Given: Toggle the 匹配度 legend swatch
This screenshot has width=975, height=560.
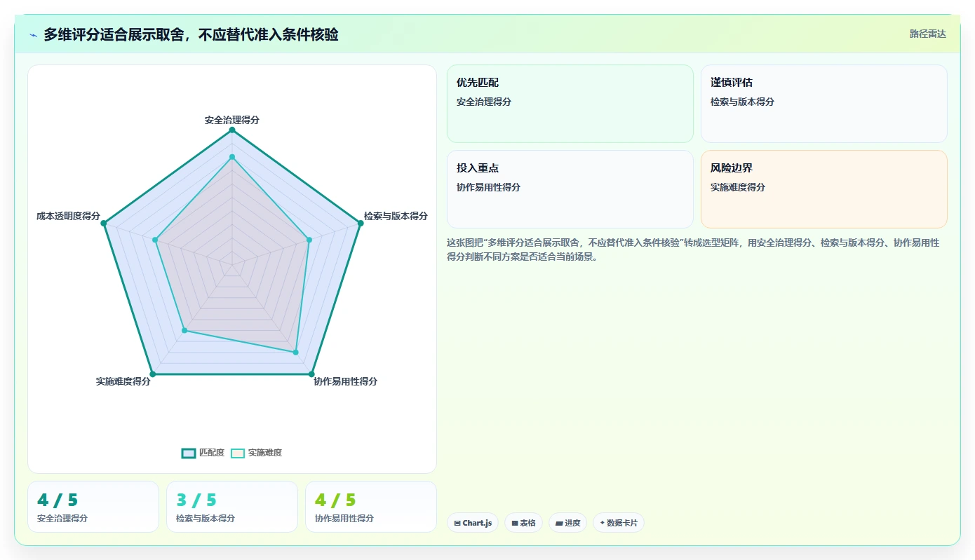Looking at the screenshot, I should (x=189, y=453).
